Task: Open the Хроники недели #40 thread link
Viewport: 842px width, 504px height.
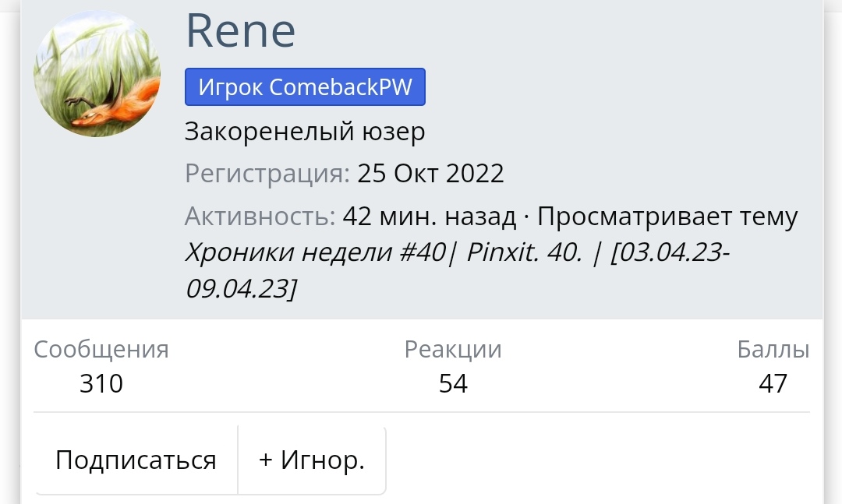Action: [x=316, y=253]
